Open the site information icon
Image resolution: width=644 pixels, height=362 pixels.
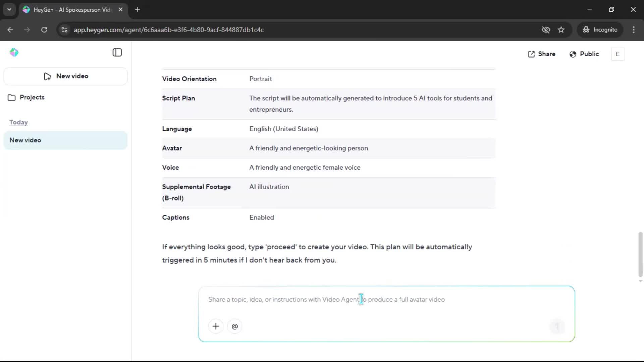click(x=64, y=30)
